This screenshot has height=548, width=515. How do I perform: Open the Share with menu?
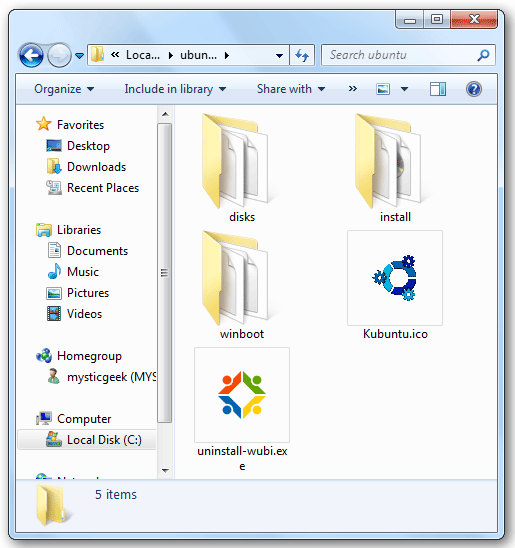pyautogui.click(x=291, y=89)
